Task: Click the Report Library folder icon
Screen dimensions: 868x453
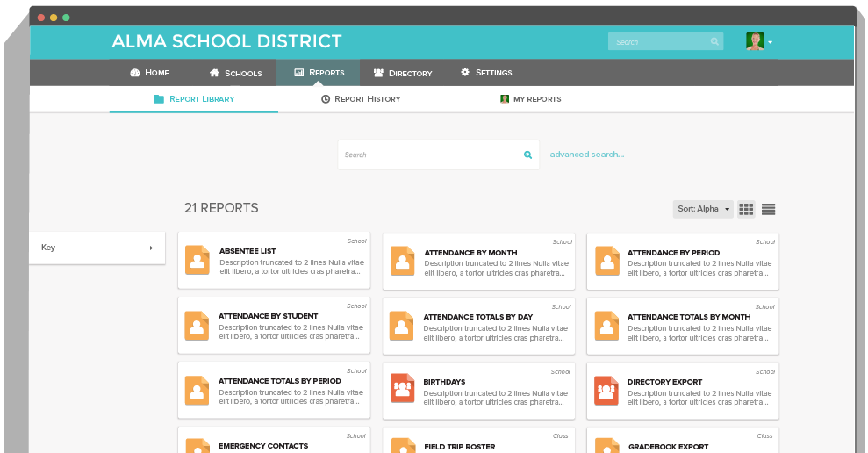Action: [x=159, y=99]
